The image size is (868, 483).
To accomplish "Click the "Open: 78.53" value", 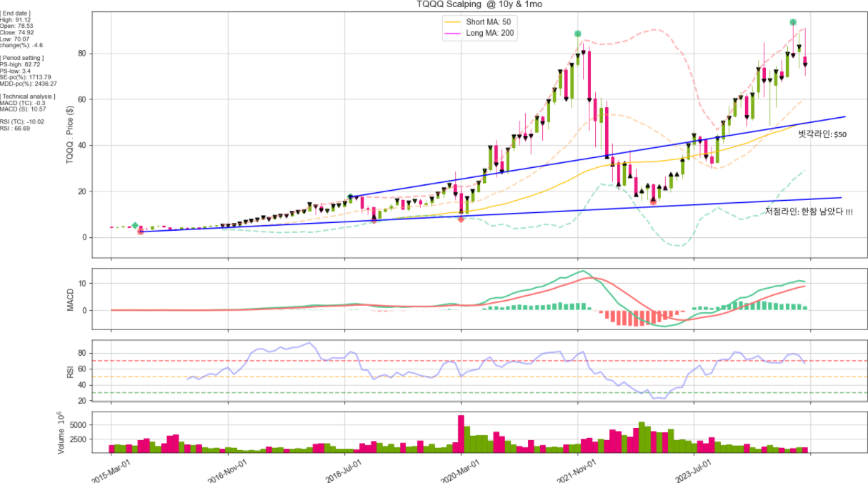I will [17, 26].
